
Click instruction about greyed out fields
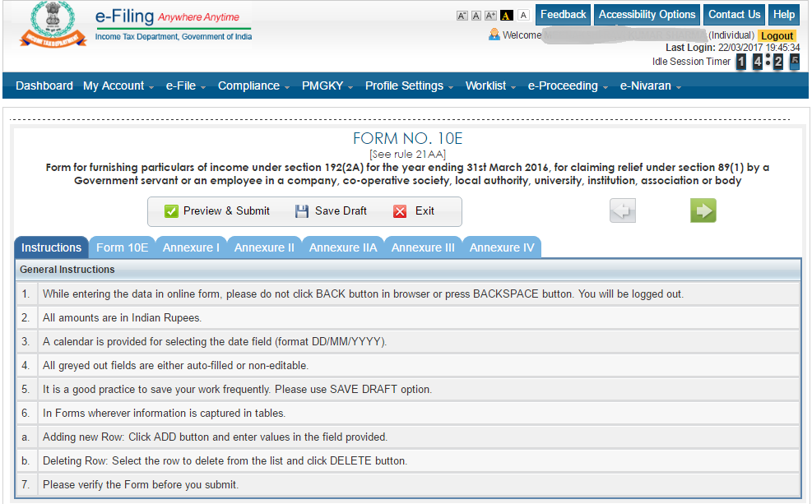point(175,365)
